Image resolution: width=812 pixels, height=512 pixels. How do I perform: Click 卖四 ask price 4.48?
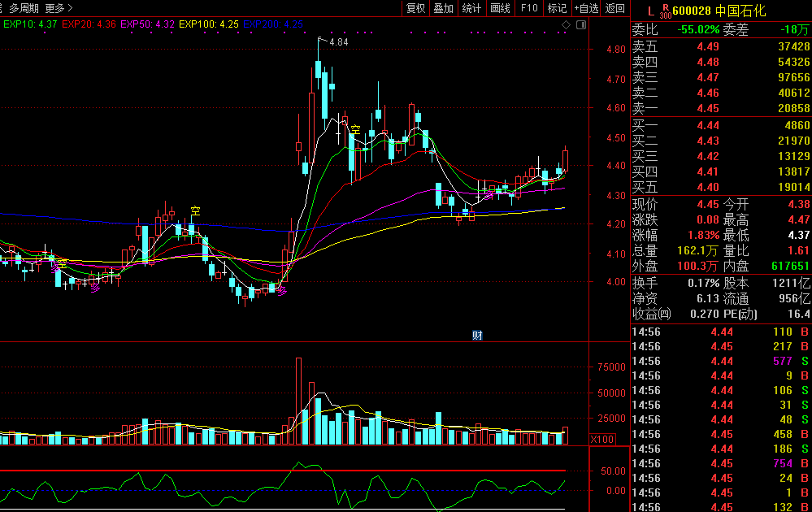pos(708,62)
